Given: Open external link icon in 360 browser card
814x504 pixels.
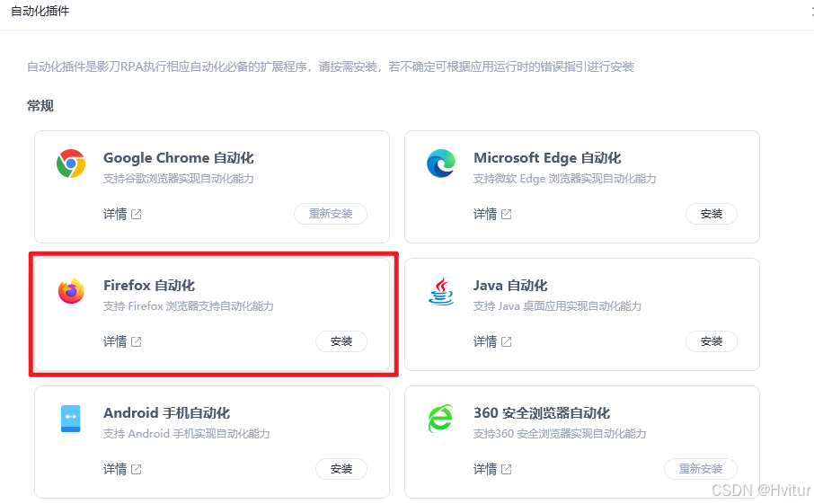Looking at the screenshot, I should point(506,469).
